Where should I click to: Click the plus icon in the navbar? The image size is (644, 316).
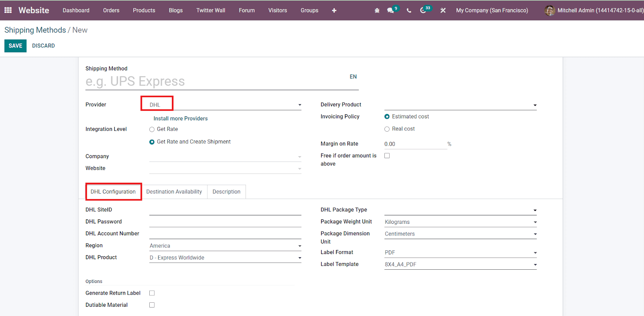(x=334, y=10)
